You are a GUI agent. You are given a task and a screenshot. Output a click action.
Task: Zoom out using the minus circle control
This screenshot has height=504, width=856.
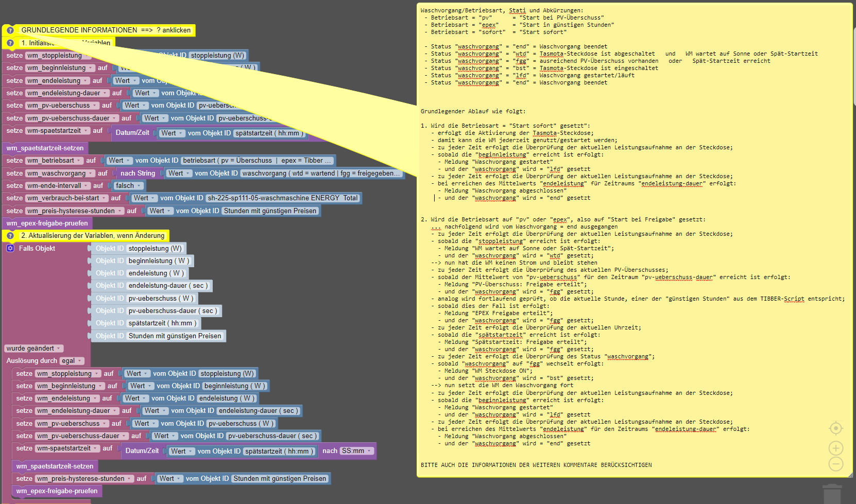click(836, 464)
